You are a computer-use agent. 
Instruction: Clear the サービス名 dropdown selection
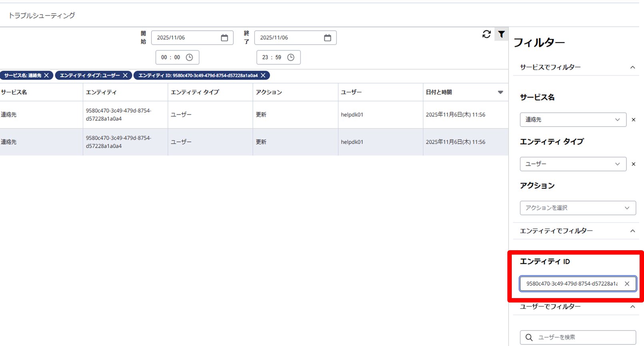tap(633, 120)
